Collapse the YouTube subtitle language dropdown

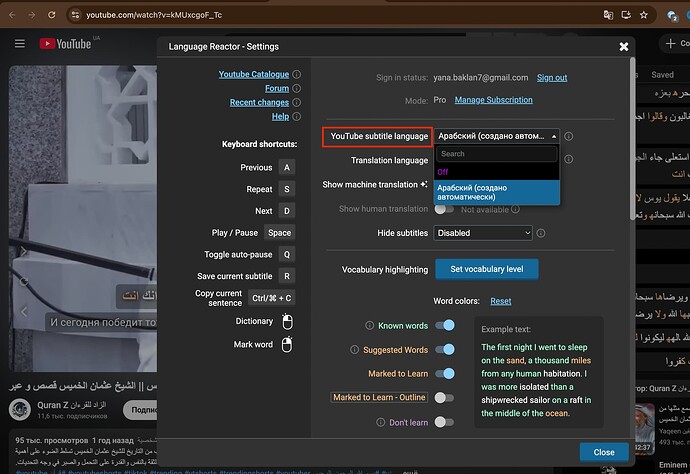pyautogui.click(x=497, y=136)
